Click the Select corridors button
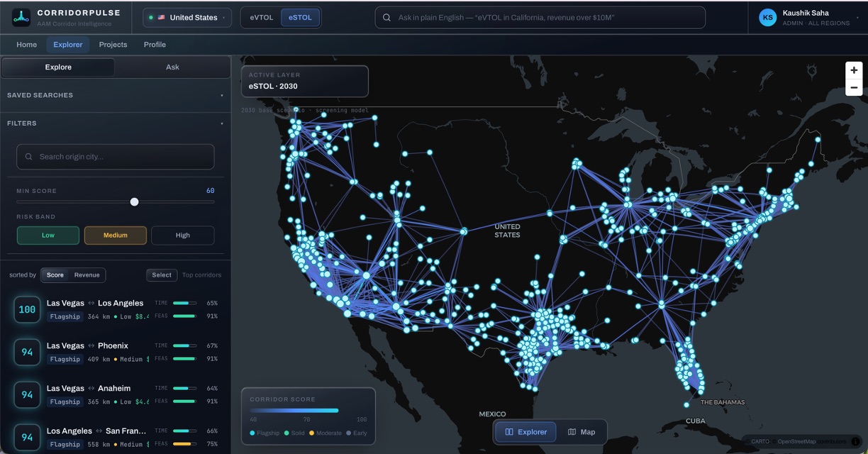Image resolution: width=868 pixels, height=454 pixels. click(x=162, y=275)
